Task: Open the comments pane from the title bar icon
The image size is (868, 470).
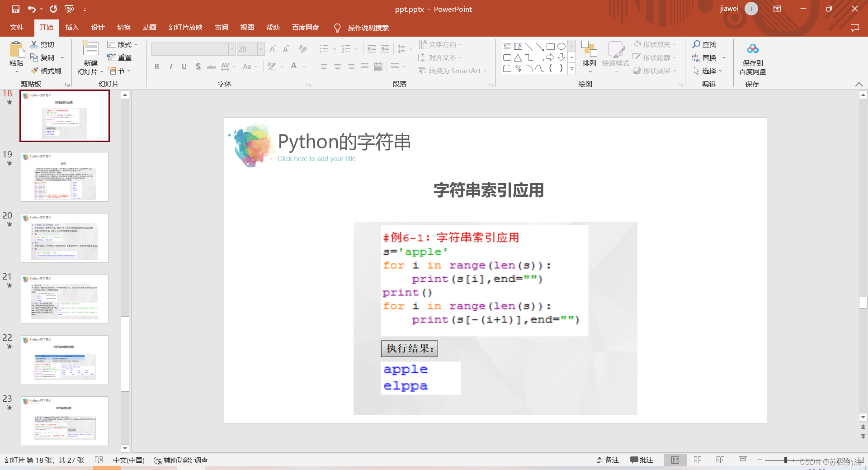Action: (x=854, y=28)
